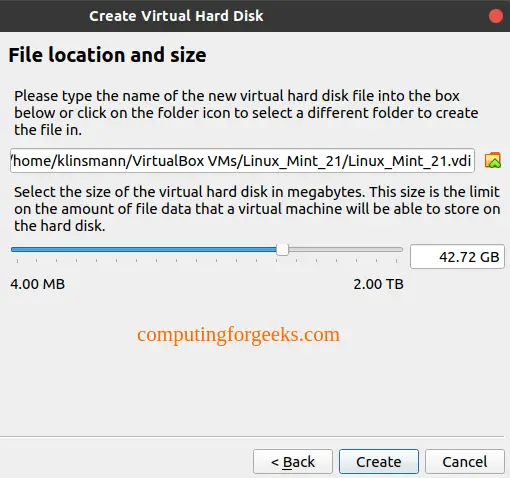Viewport: 510px width, 478px height.
Task: Click the grey unfilled slider track
Action: pos(346,249)
